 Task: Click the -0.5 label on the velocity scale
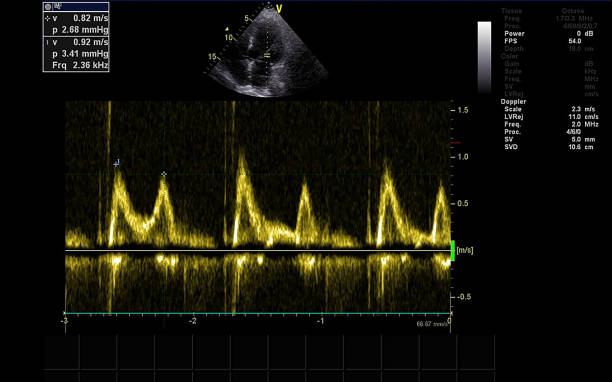[x=463, y=297]
